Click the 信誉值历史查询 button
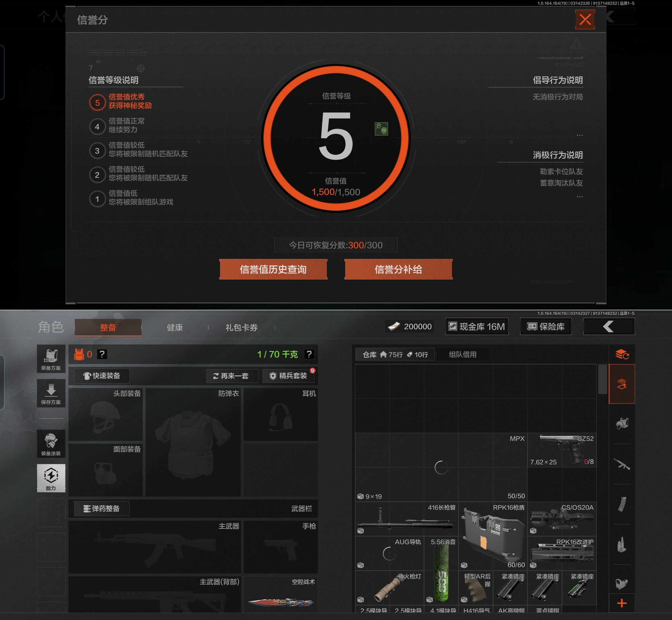The image size is (672, 620). pos(273,270)
